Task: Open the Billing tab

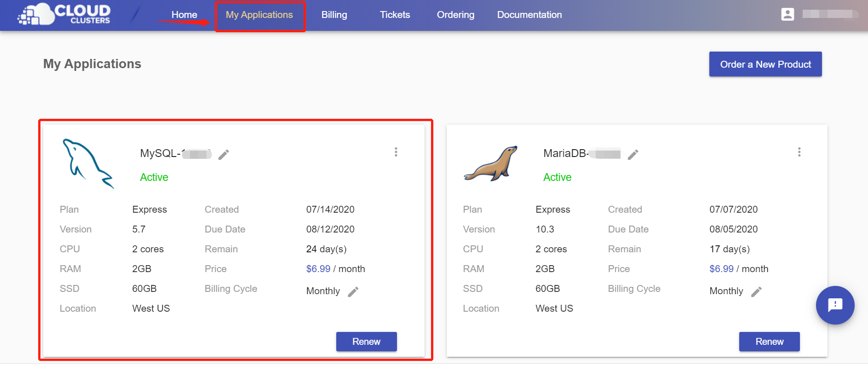Action: click(334, 15)
